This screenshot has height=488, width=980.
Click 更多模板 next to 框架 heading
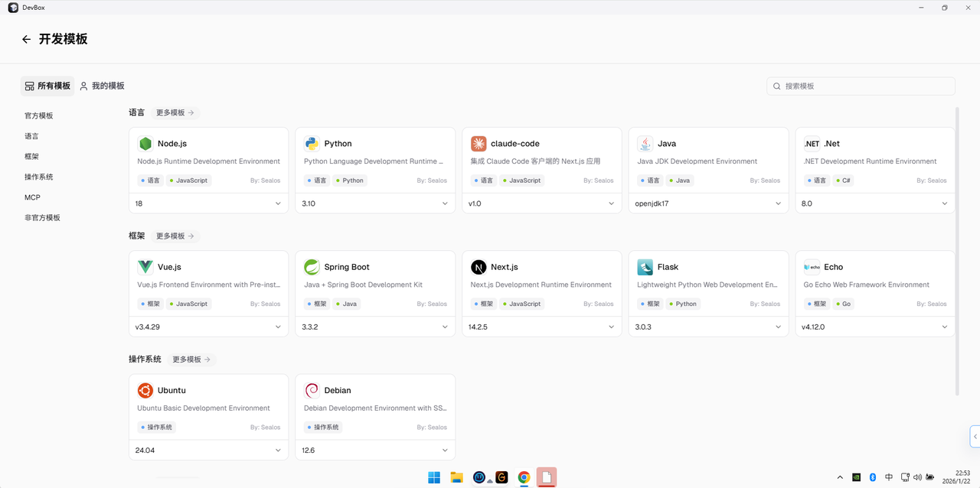pos(175,236)
